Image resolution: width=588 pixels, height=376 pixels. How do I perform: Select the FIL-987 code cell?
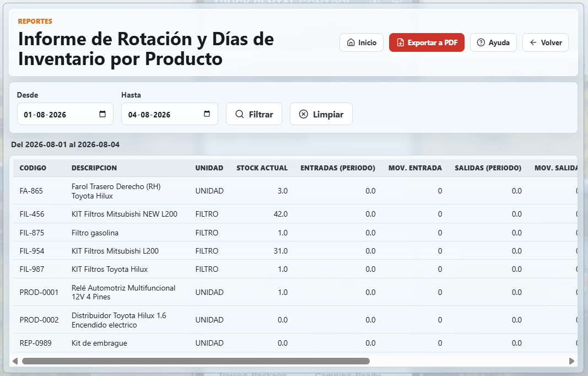point(32,269)
